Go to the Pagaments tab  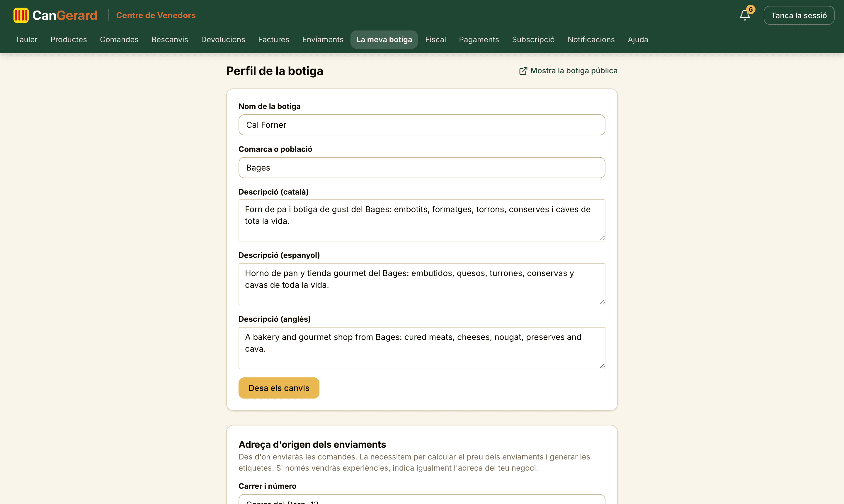pyautogui.click(x=479, y=39)
